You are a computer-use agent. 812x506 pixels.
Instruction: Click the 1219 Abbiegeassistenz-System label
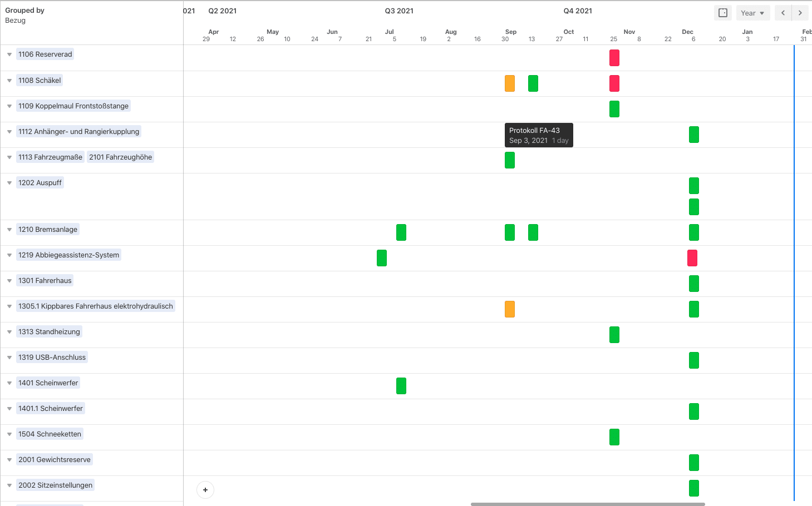point(68,255)
